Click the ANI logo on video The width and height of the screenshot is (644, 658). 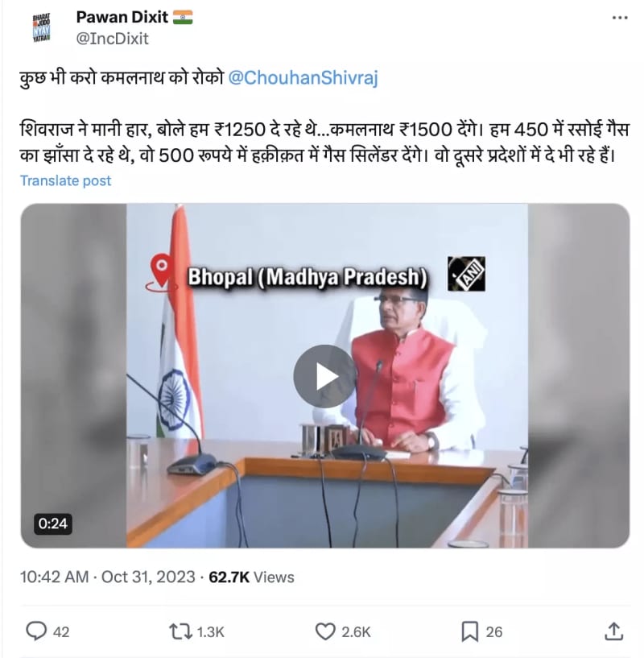466,274
